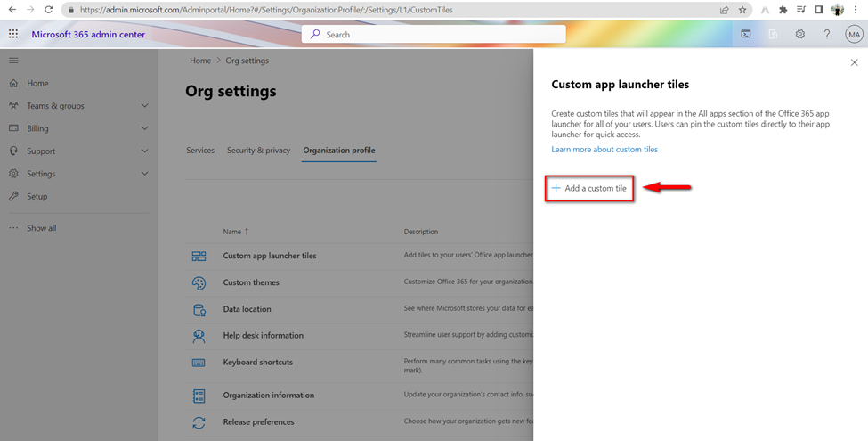
Task: Click the Keyboard shortcuts icon
Action: tap(199, 363)
